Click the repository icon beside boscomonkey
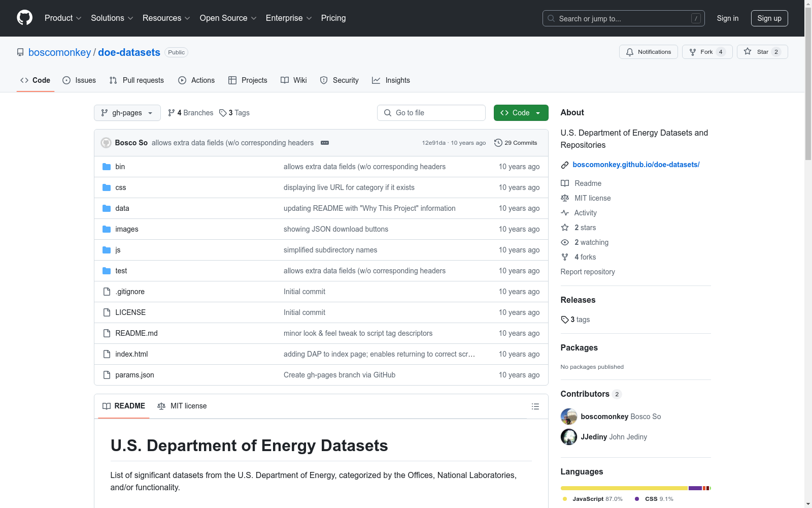The image size is (812, 508). tap(20, 52)
